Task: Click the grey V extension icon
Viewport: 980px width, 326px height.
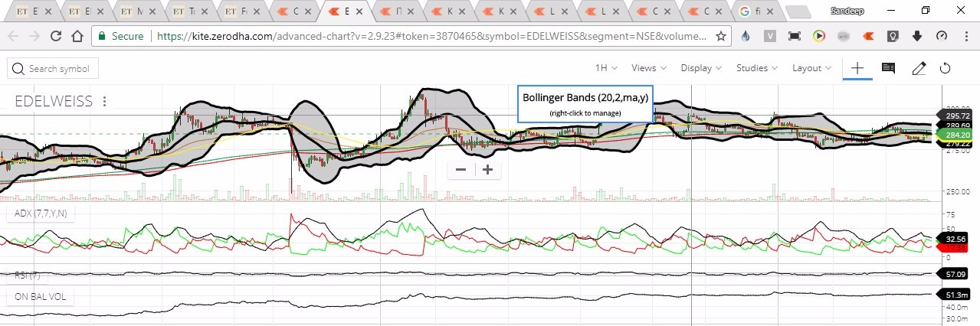Action: (770, 36)
